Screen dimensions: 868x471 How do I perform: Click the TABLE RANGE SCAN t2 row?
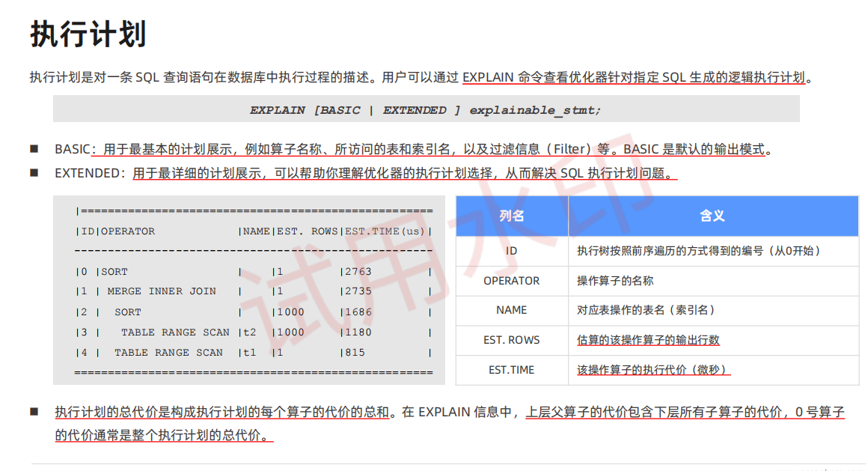pyautogui.click(x=175, y=332)
